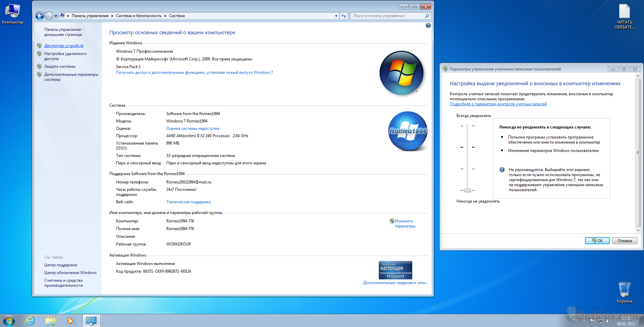
Task: Click Оценка системы недоступна link
Action: 193,128
